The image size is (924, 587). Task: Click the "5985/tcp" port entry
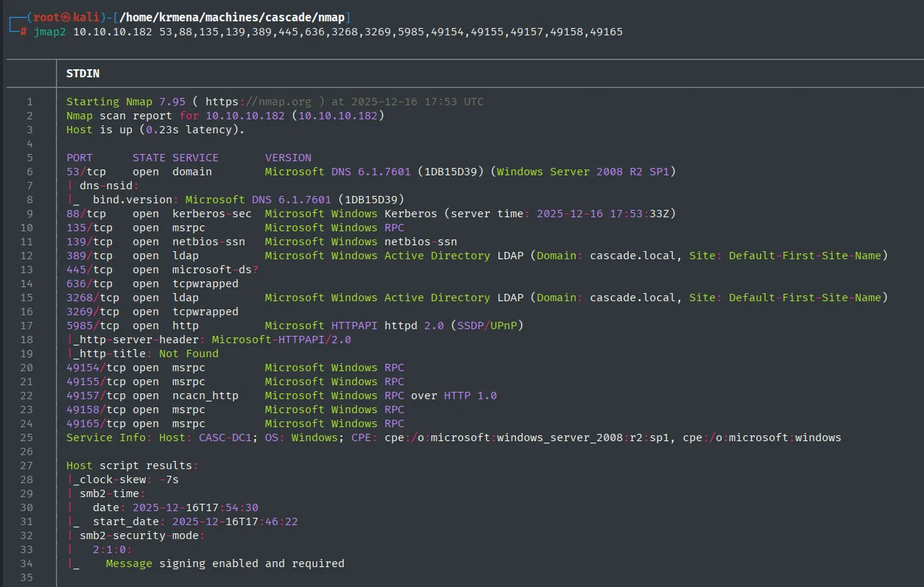pos(93,326)
